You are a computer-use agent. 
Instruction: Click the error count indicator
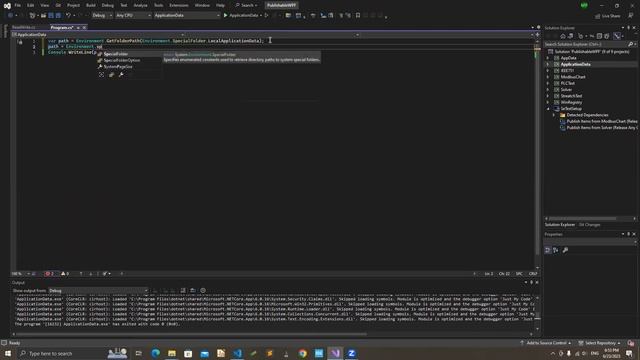click(x=49, y=274)
